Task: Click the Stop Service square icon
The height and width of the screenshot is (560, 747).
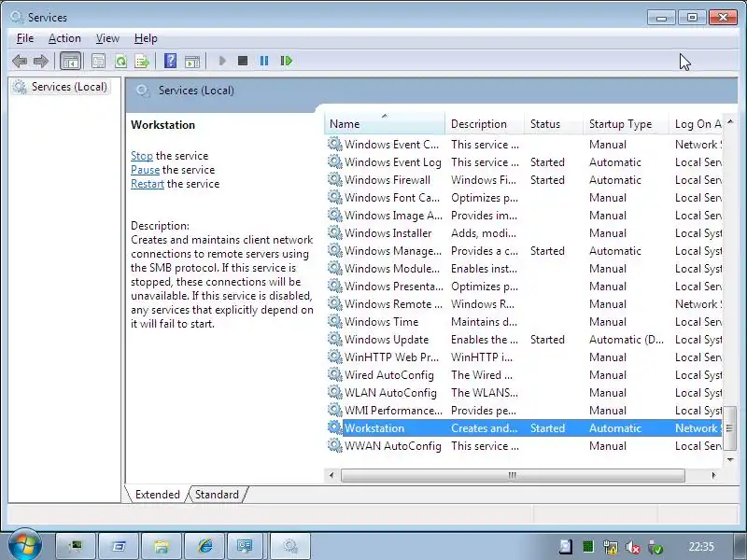Action: [x=243, y=61]
